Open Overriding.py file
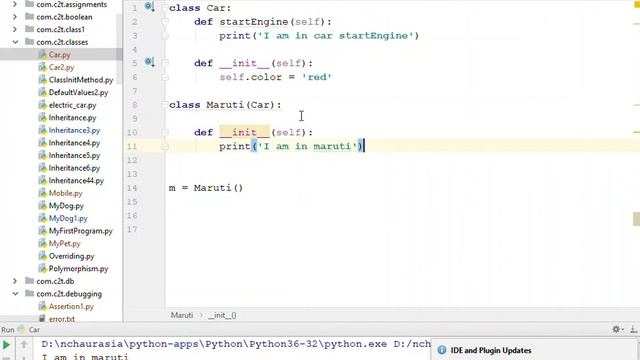This screenshot has width=640, height=360. click(71, 256)
